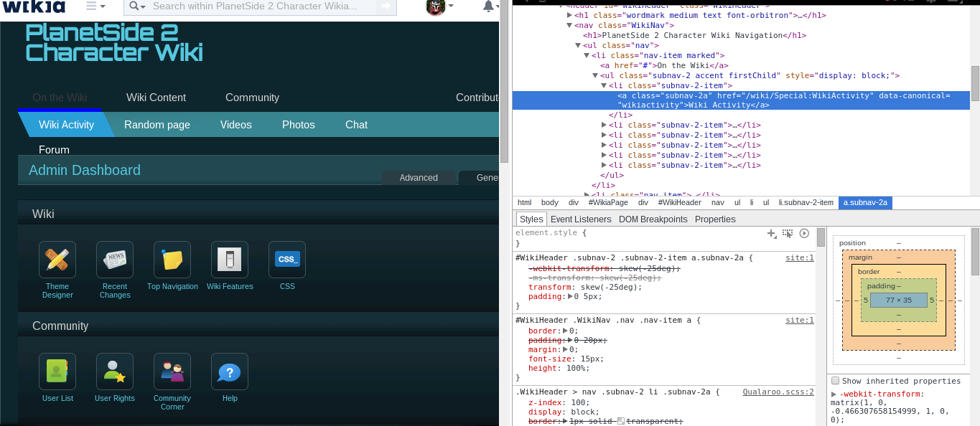This screenshot has height=426, width=980.
Task: Open the Wiki Content nav menu
Action: coord(156,98)
